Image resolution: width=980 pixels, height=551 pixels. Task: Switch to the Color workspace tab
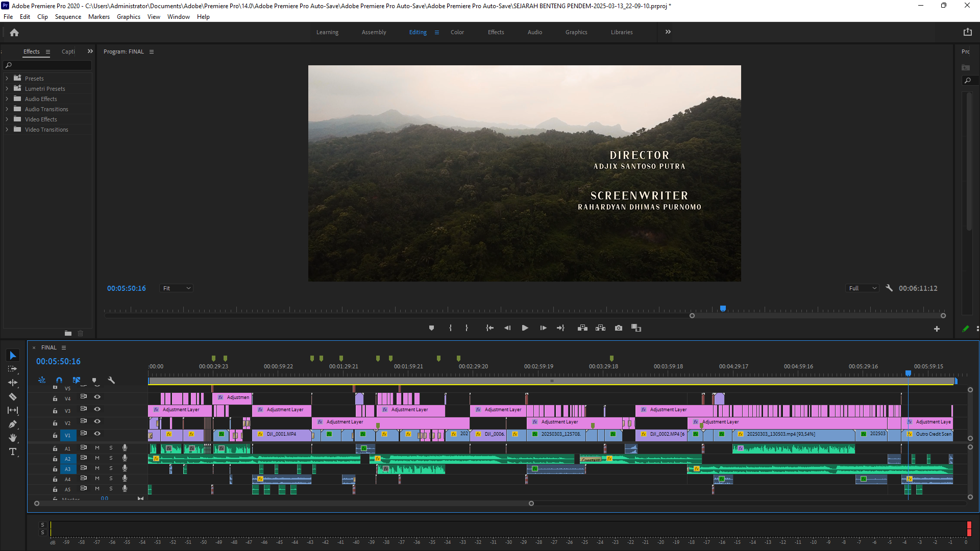click(457, 32)
